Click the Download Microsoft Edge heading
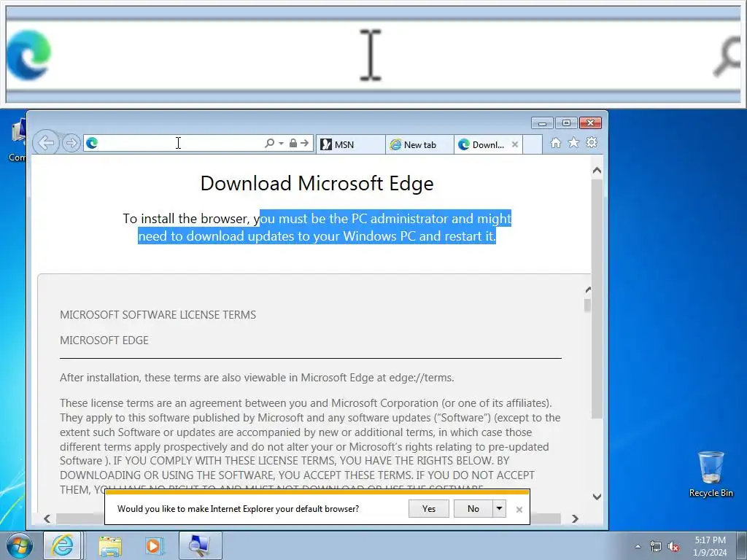This screenshot has height=560, width=747. pyautogui.click(x=317, y=183)
